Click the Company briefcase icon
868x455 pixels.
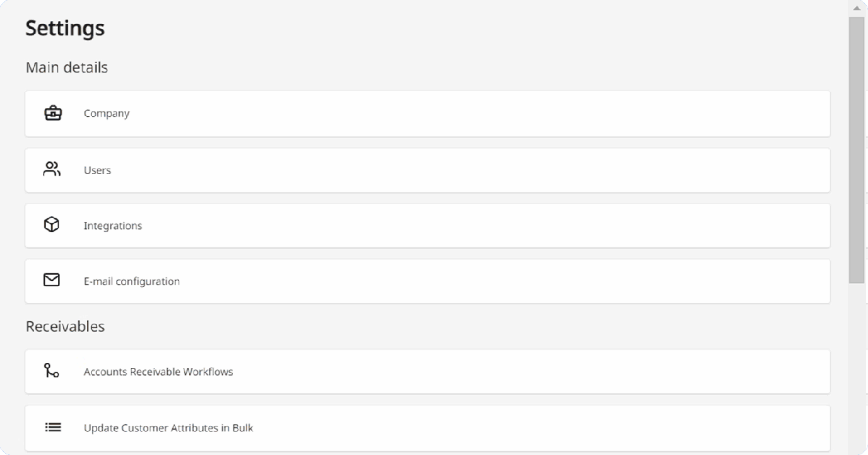[53, 114]
